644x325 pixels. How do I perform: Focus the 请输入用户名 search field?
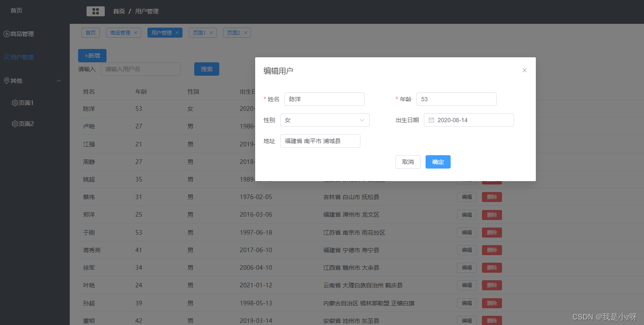[x=141, y=69]
